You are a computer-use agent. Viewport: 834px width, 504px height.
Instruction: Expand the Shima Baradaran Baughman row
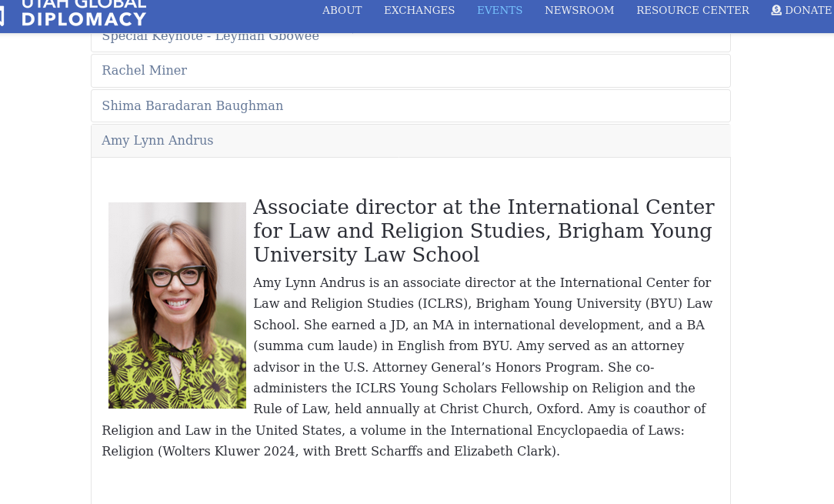[x=411, y=105]
